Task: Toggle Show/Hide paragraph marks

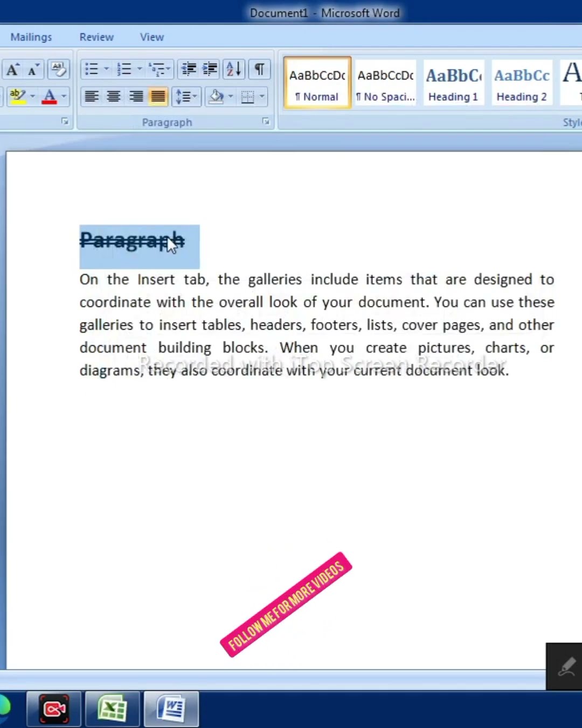Action: click(x=259, y=69)
